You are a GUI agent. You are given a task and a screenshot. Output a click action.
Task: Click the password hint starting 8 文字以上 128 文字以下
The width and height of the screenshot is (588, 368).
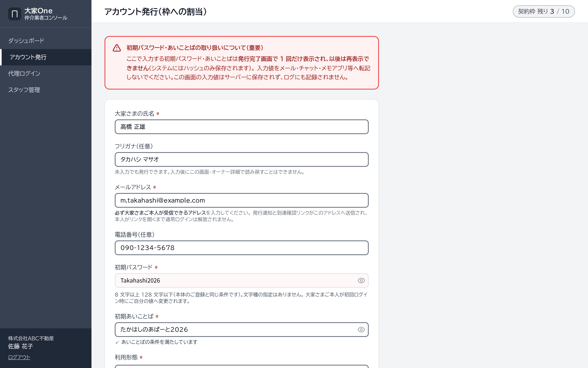click(x=241, y=298)
